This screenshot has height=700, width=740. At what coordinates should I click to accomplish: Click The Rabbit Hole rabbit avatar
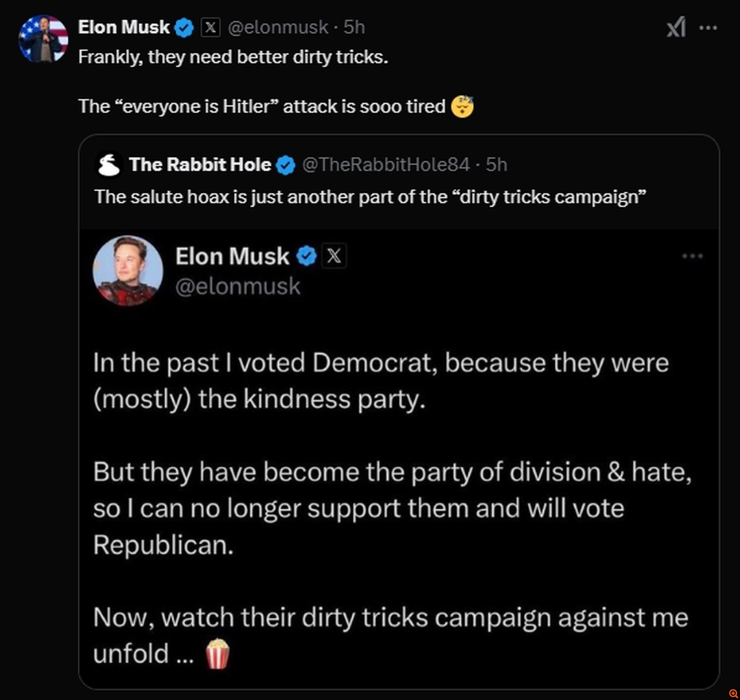point(109,165)
